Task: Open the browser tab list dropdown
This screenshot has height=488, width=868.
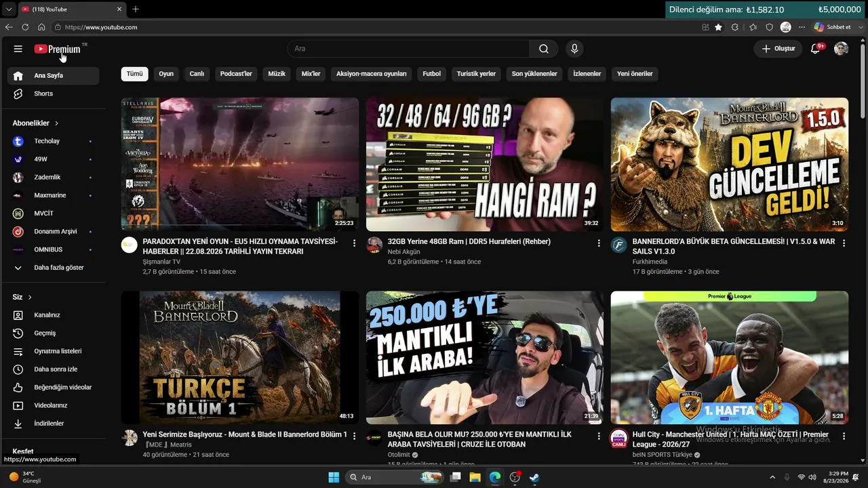Action: [x=9, y=9]
